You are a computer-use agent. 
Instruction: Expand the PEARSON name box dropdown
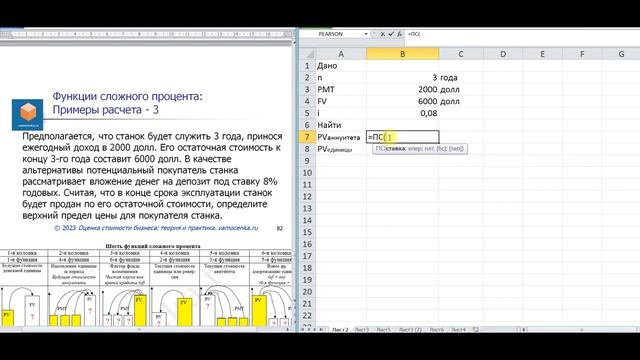pyautogui.click(x=366, y=34)
